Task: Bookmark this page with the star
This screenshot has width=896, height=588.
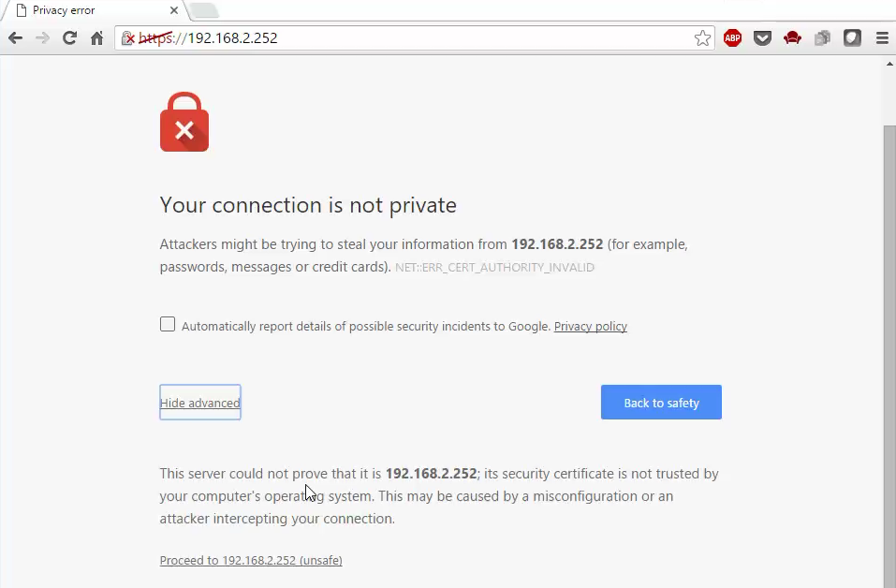Action: [x=702, y=38]
